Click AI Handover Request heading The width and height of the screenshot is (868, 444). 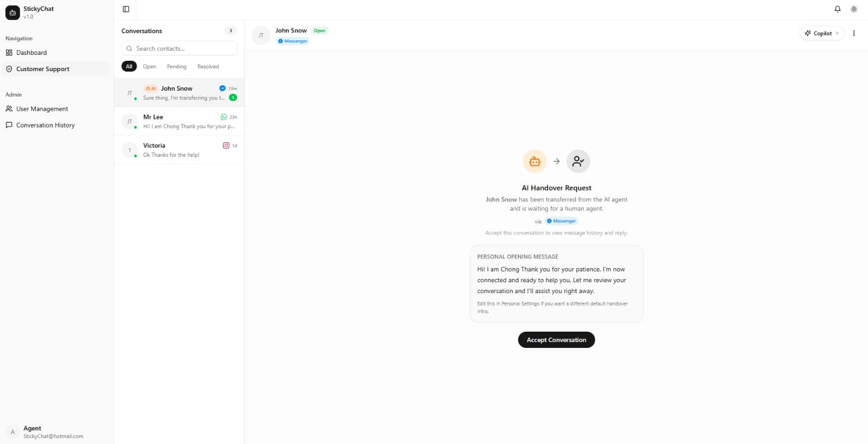557,188
